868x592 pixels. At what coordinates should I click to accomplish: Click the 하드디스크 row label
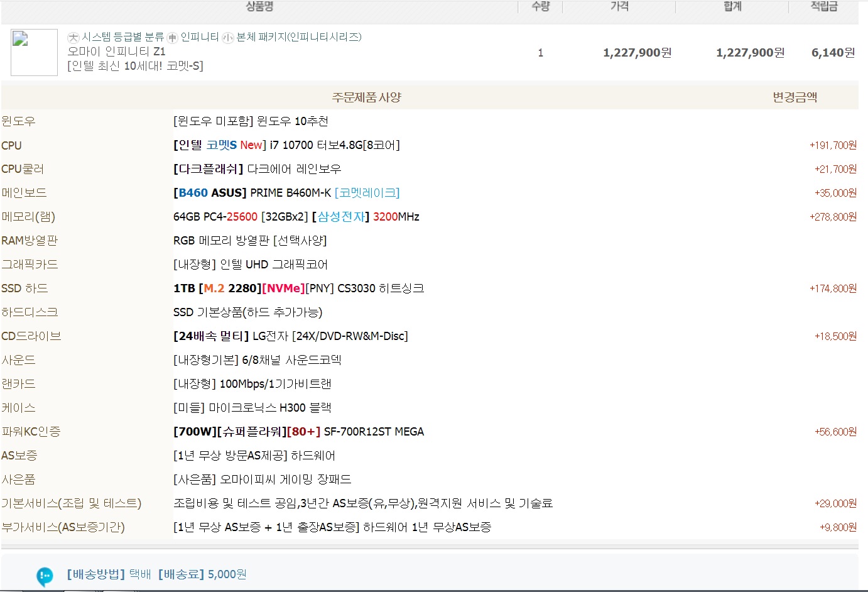pos(30,312)
